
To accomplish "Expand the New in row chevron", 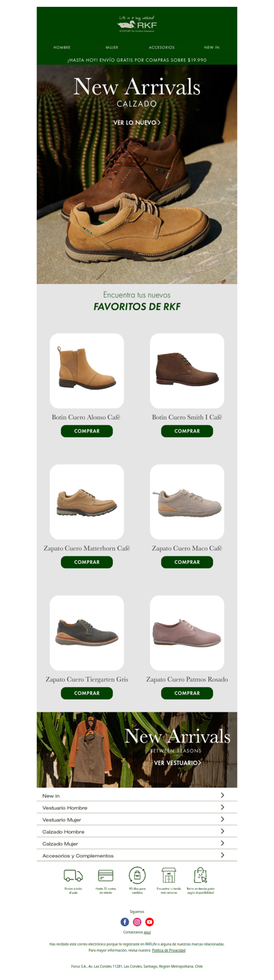I will [x=223, y=795].
